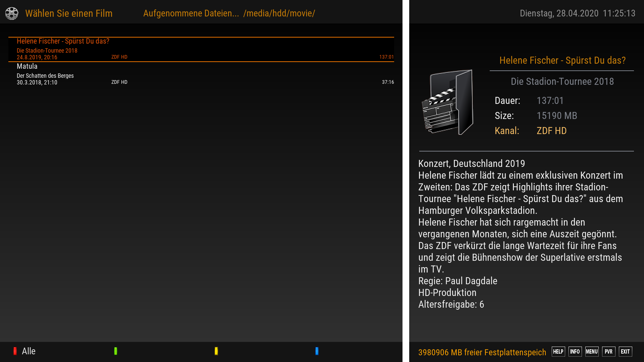Click the Konzert description text block
This screenshot has width=644, height=362.
pyautogui.click(x=520, y=234)
